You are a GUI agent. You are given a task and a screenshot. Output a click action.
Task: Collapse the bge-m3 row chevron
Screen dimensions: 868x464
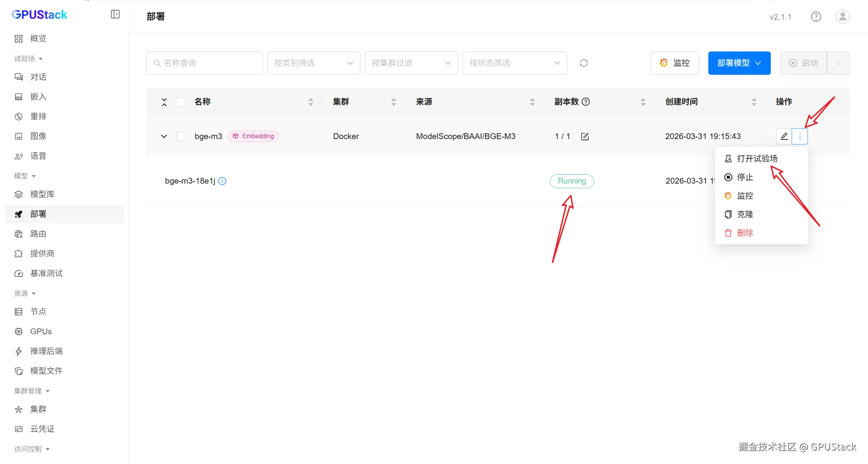(164, 136)
